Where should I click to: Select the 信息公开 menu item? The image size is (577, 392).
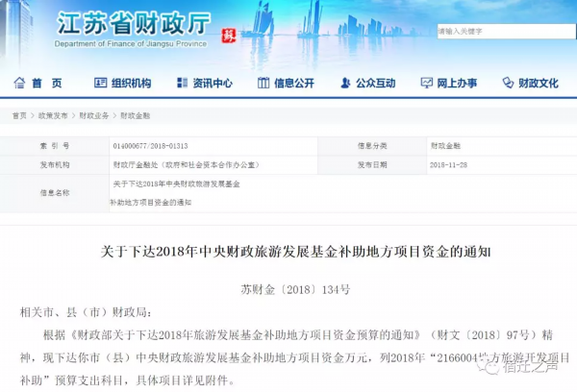click(x=293, y=84)
